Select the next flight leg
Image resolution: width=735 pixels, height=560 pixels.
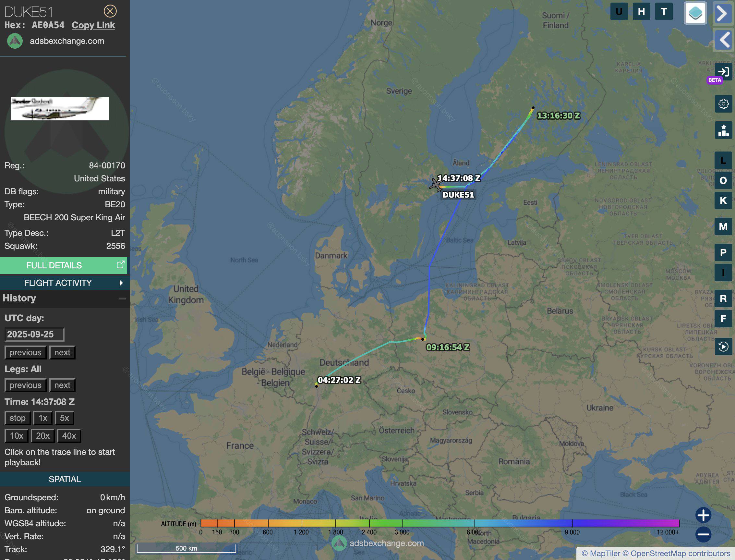point(62,385)
